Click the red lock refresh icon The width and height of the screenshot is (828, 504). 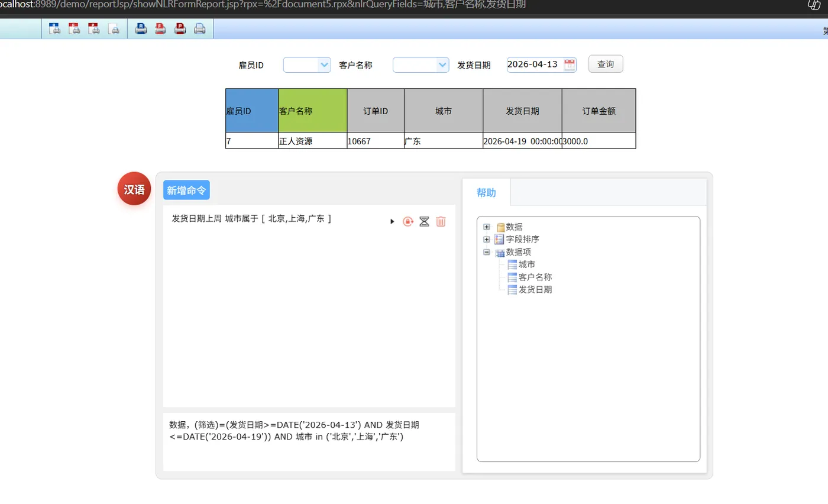[407, 221]
